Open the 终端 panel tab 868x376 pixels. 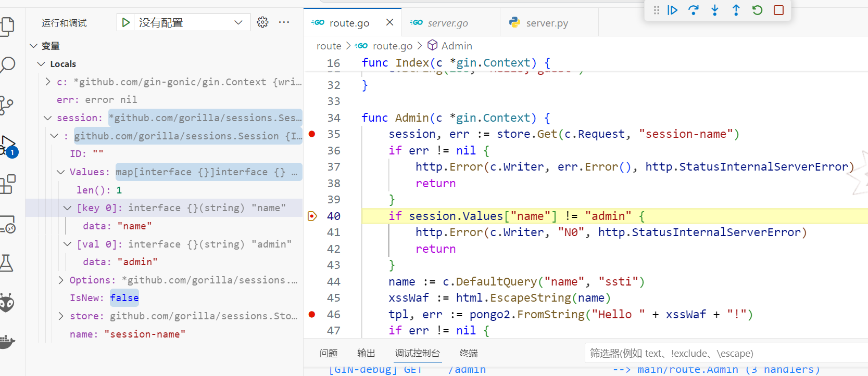click(x=469, y=354)
